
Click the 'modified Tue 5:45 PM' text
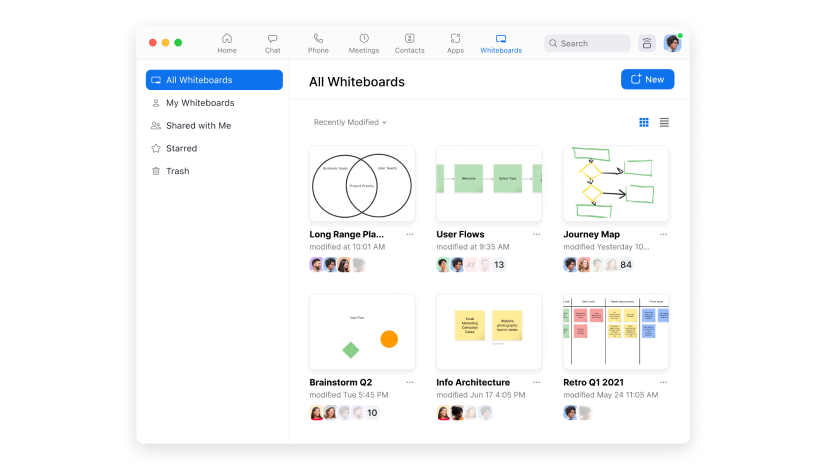[349, 395]
